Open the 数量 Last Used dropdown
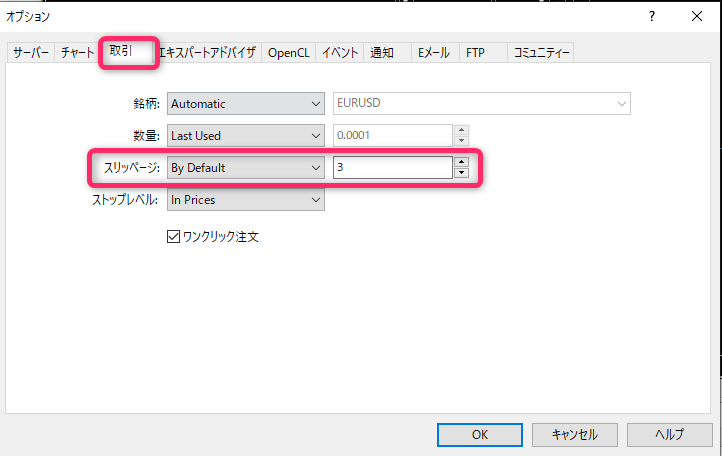722x456 pixels. coord(245,135)
